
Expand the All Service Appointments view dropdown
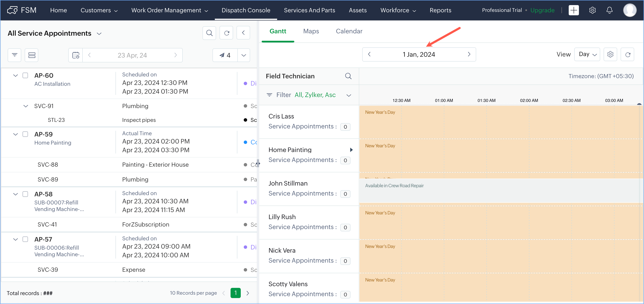99,34
